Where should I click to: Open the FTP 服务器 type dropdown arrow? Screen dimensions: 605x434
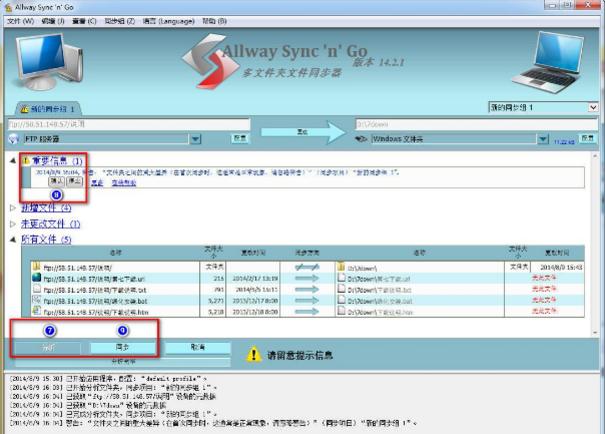196,139
